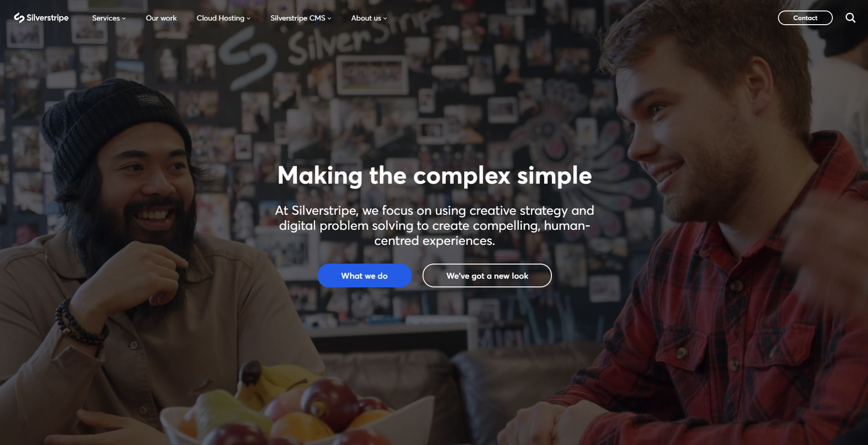The image size is (868, 445).
Task: Select the Cloud Hosting menu label
Action: coord(221,18)
